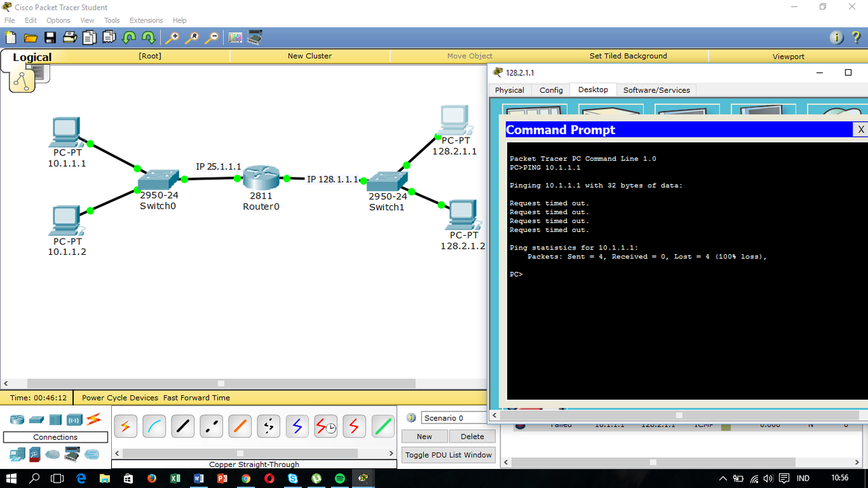Open the Edit menu

coord(31,20)
